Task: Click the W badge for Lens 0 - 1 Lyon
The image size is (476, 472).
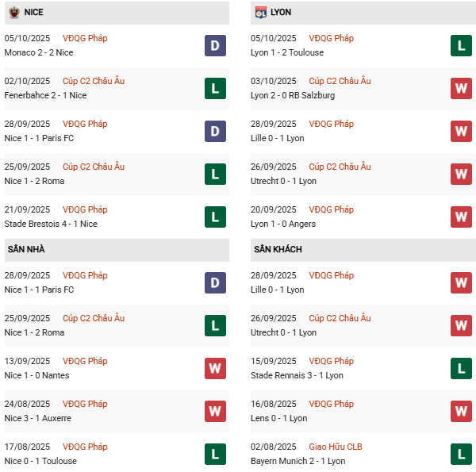Action: click(x=461, y=412)
